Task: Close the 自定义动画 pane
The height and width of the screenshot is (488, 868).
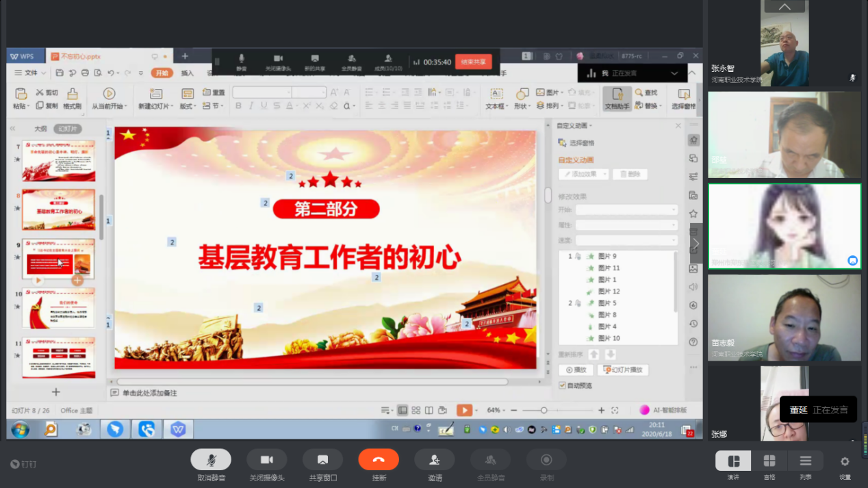Action: pos(678,126)
